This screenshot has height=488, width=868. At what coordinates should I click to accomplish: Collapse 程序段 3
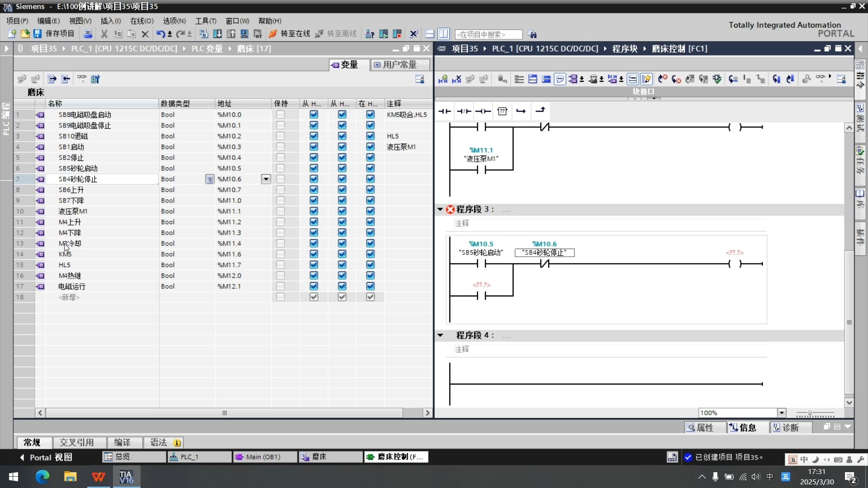(x=440, y=210)
